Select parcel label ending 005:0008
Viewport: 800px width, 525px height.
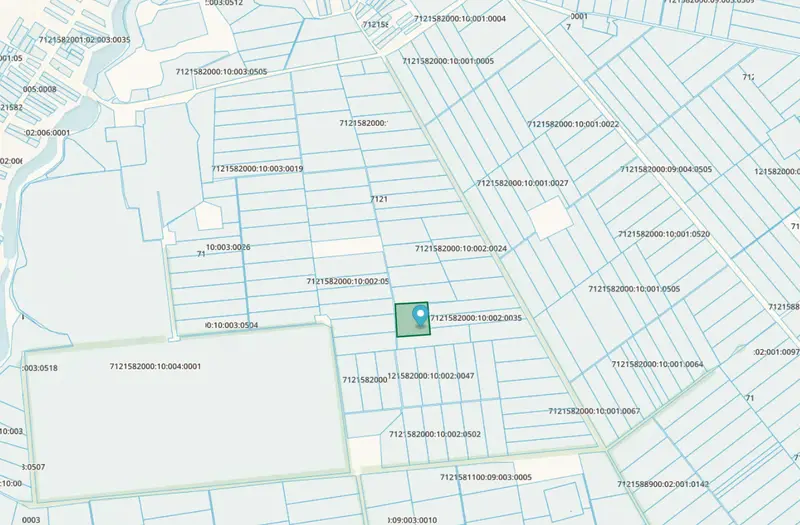coord(40,89)
